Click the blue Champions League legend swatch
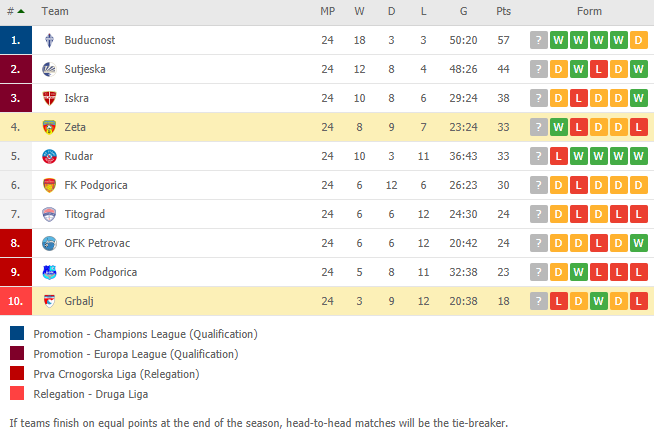Screen dimensions: 654x432 17,334
